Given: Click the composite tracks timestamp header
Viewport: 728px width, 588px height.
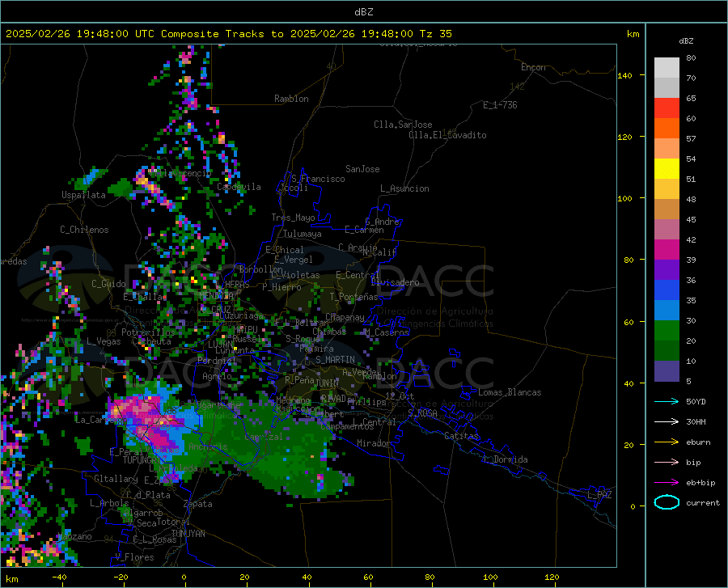Looking at the screenshot, I should tap(229, 34).
